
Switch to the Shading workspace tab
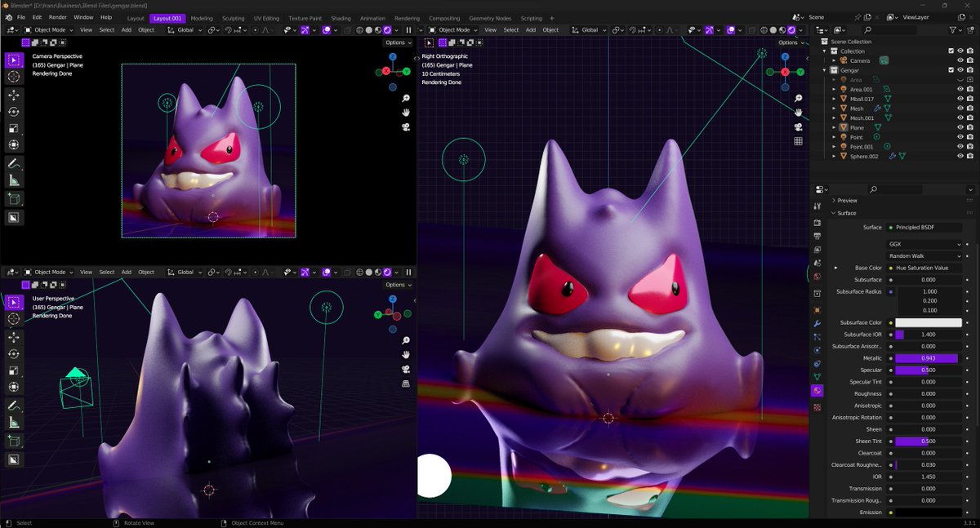point(341,18)
